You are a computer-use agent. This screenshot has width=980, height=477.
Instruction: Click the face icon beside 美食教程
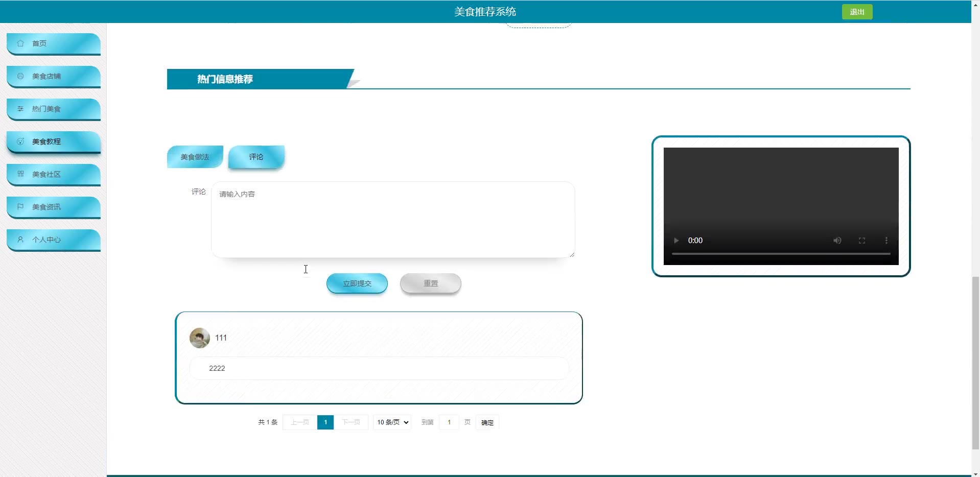tap(20, 141)
